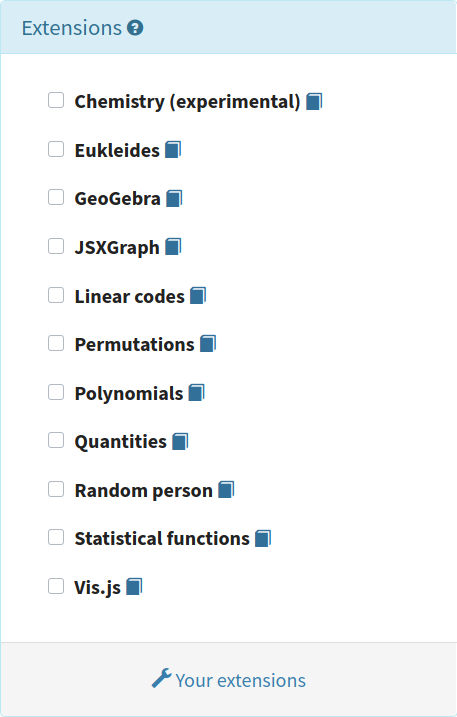Viewport: 457px width, 717px height.
Task: Select the Vis.js extension checkbox
Action: [56, 586]
